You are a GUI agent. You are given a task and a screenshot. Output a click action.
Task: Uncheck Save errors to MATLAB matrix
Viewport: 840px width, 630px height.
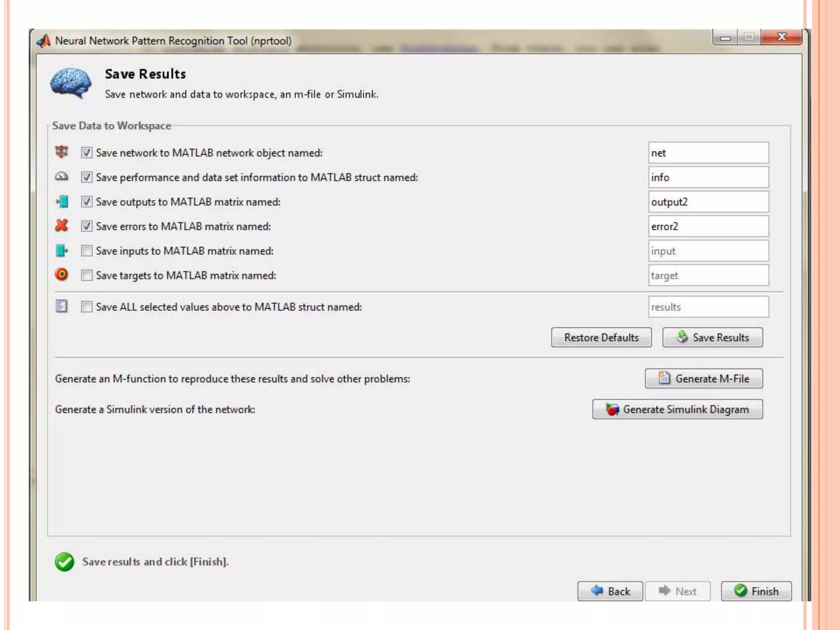click(87, 226)
